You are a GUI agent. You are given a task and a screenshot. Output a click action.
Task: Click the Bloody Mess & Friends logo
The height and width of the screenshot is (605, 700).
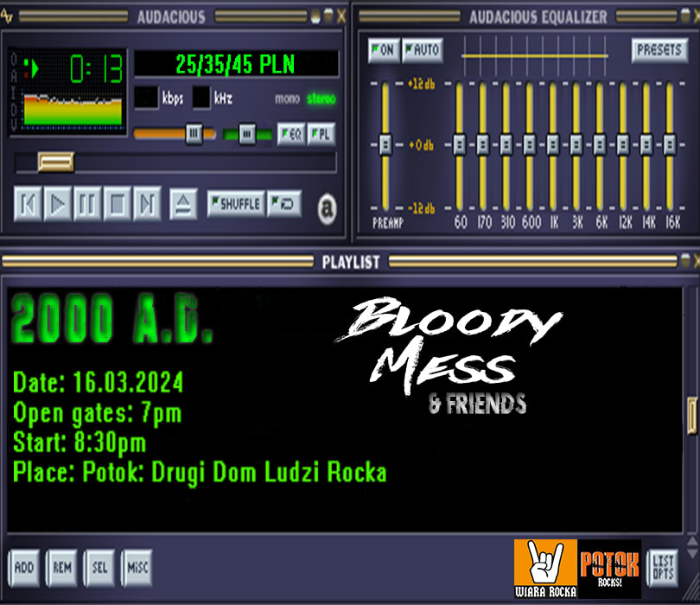(449, 356)
